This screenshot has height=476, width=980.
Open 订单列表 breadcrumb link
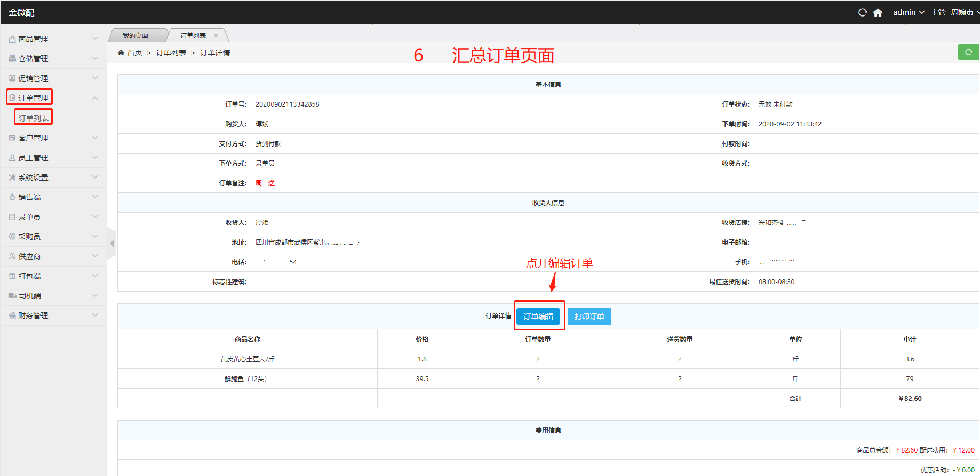[x=171, y=53]
